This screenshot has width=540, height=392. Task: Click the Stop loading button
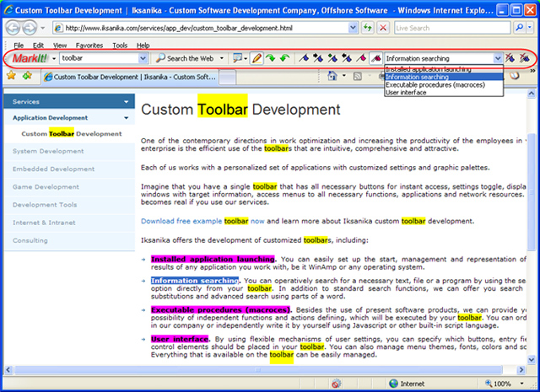coord(383,28)
